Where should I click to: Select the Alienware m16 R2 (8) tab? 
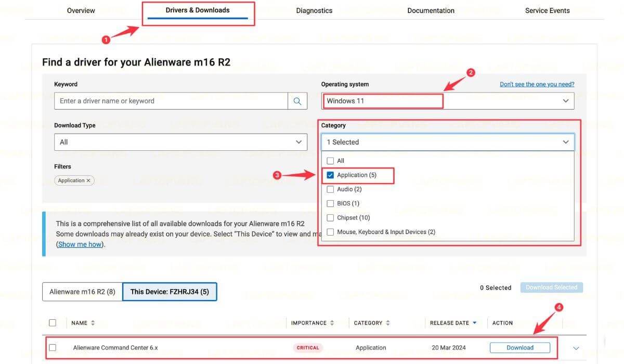[82, 292]
